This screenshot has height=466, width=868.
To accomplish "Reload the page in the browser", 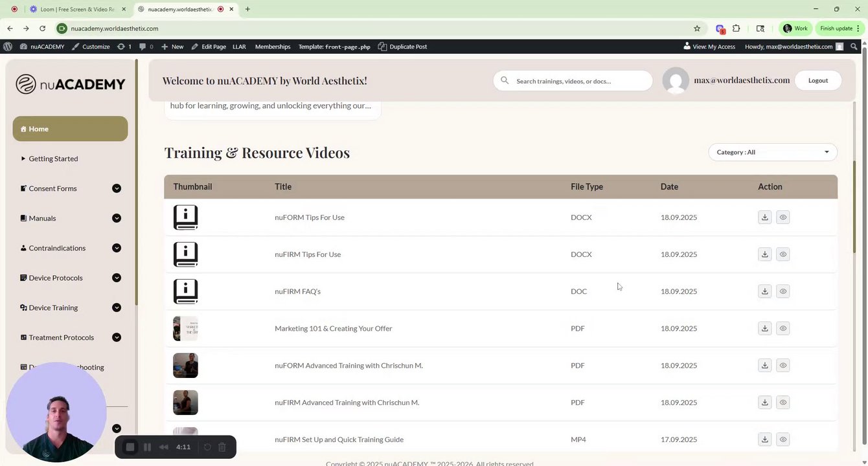I will (x=42, y=28).
